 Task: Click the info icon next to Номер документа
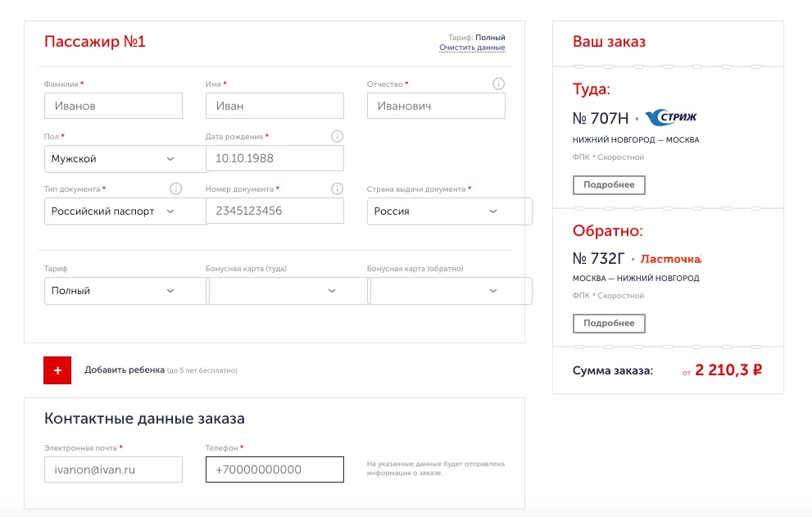(x=337, y=188)
